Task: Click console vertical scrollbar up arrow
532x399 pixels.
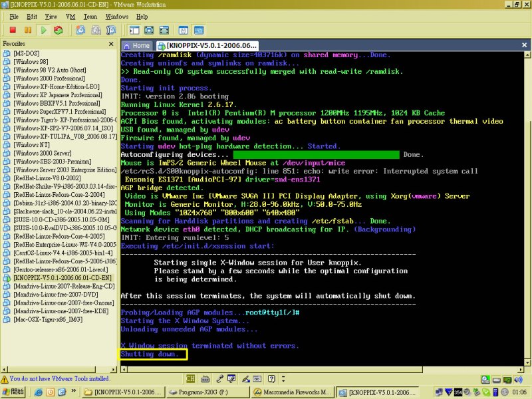Action: (x=527, y=55)
